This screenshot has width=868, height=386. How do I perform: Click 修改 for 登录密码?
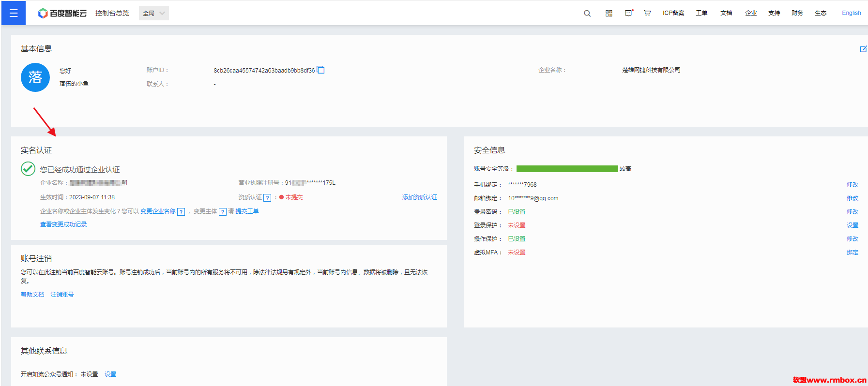pyautogui.click(x=853, y=212)
